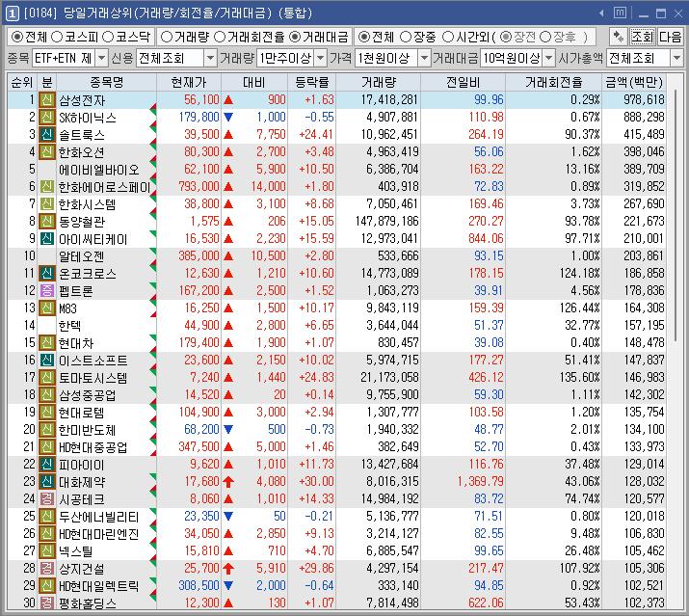Select the 한텍 stock name
The height and width of the screenshot is (616, 689).
point(70,326)
